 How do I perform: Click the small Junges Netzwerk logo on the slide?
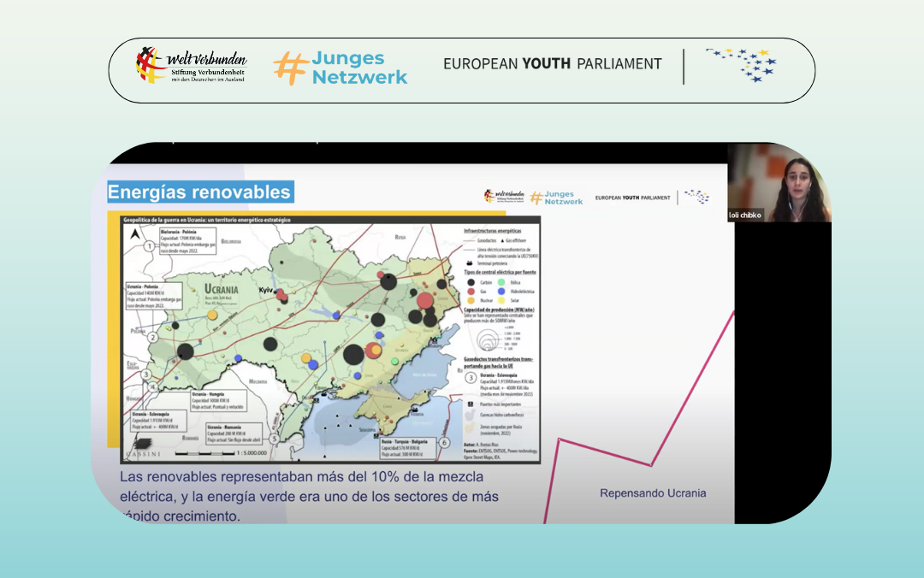(556, 198)
